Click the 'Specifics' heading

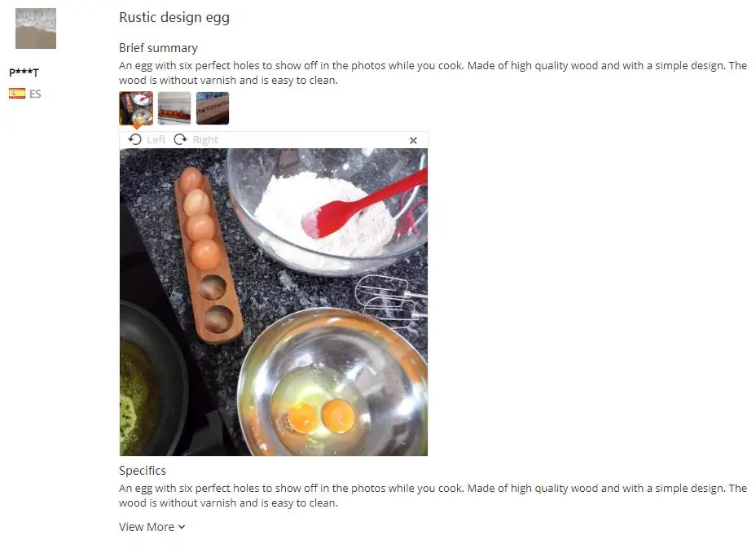click(x=143, y=471)
